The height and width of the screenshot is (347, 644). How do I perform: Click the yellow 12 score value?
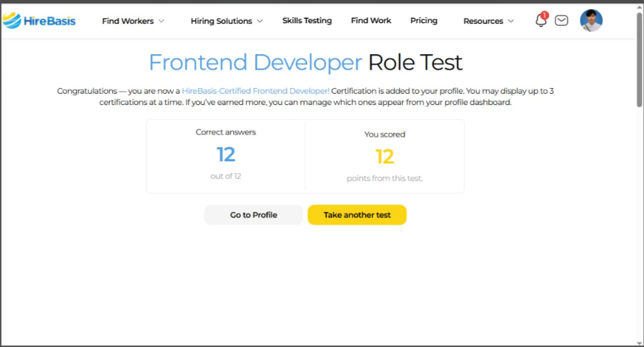click(384, 156)
